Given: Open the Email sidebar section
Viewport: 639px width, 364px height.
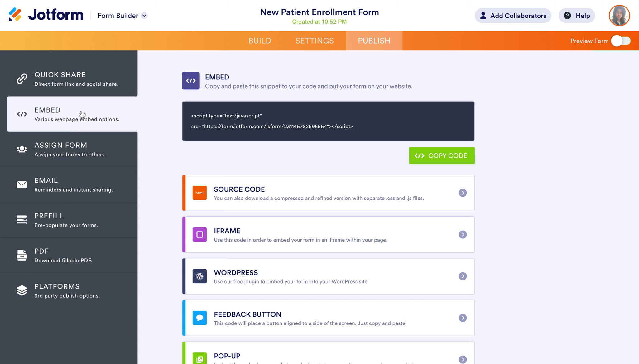Looking at the screenshot, I should tap(69, 184).
